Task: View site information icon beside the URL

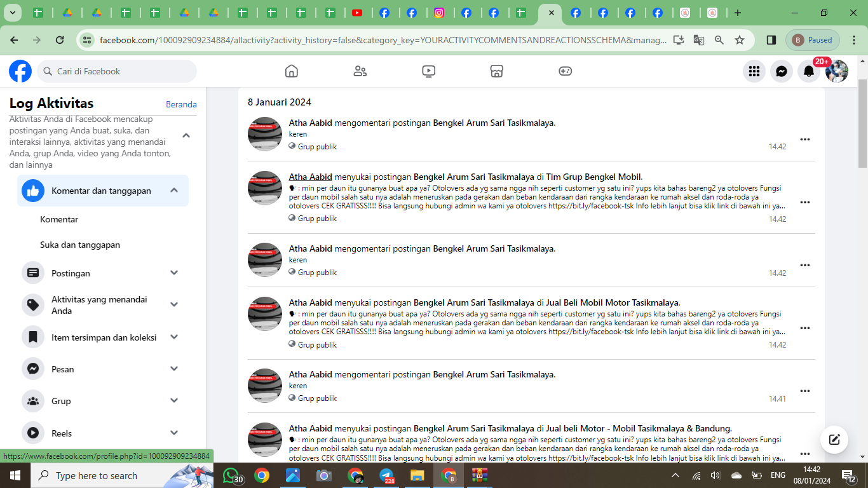Action: 88,40
